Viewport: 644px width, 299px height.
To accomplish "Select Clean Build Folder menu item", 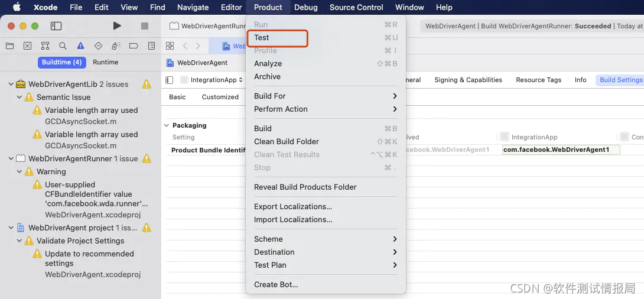I will click(326, 141).
